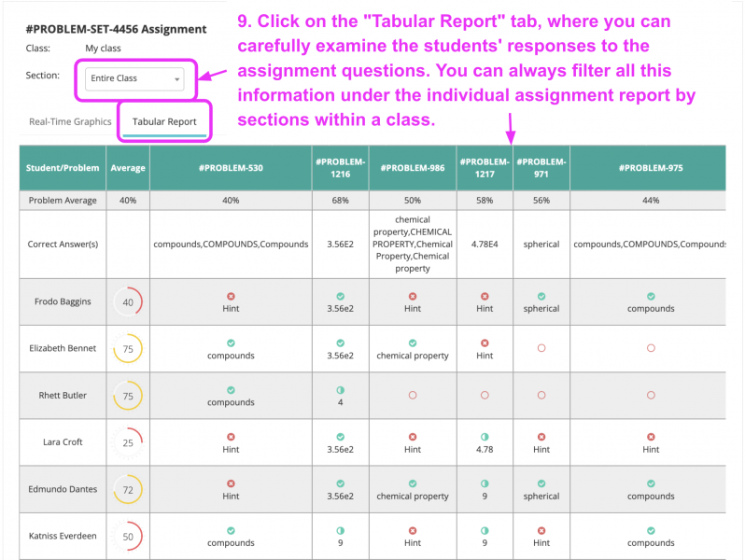Click the #PROBLEM-975 column header
The image size is (745, 560).
(650, 168)
